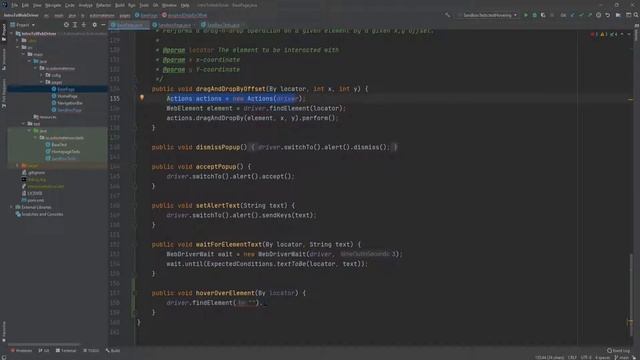Hide the Project panel with minus icon
The width and height of the screenshot is (640, 360).
coord(103,25)
